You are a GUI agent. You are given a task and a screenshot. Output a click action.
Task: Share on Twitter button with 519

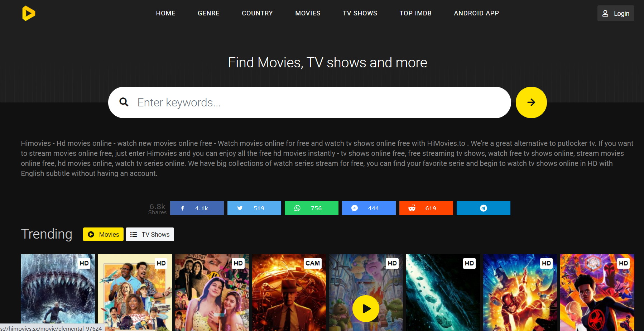254,208
